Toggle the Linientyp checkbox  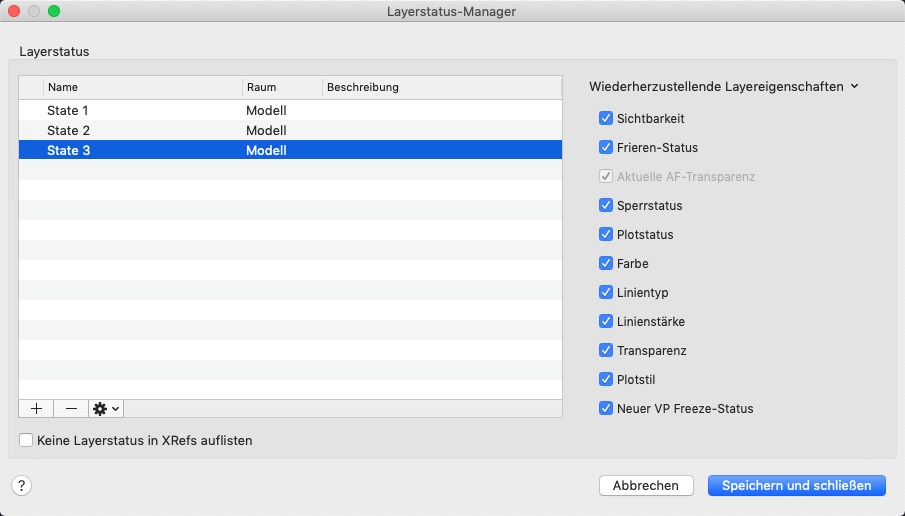[x=605, y=292]
